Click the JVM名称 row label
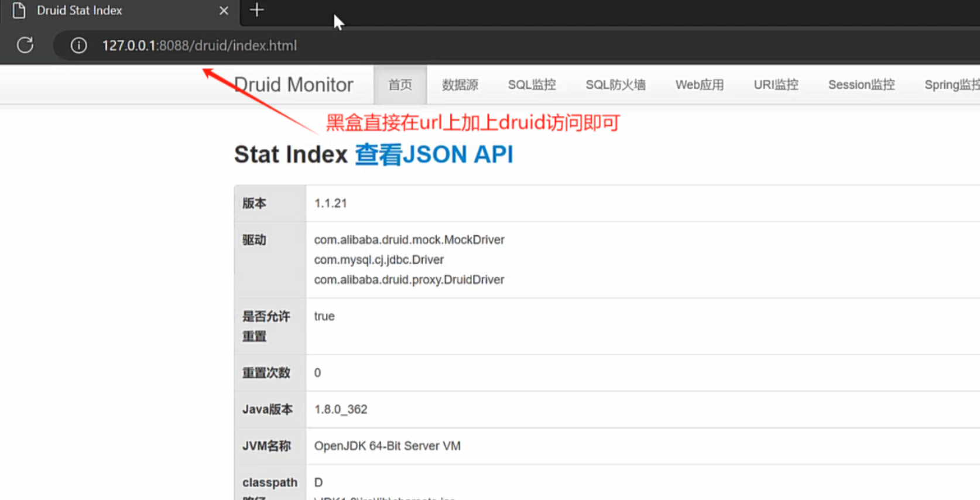The width and height of the screenshot is (980, 500). click(266, 446)
